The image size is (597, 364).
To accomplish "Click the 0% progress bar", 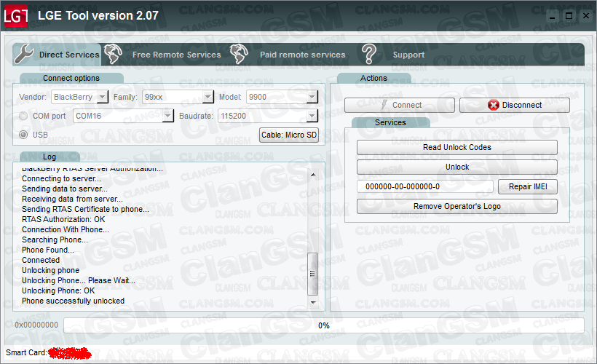I will click(324, 325).
